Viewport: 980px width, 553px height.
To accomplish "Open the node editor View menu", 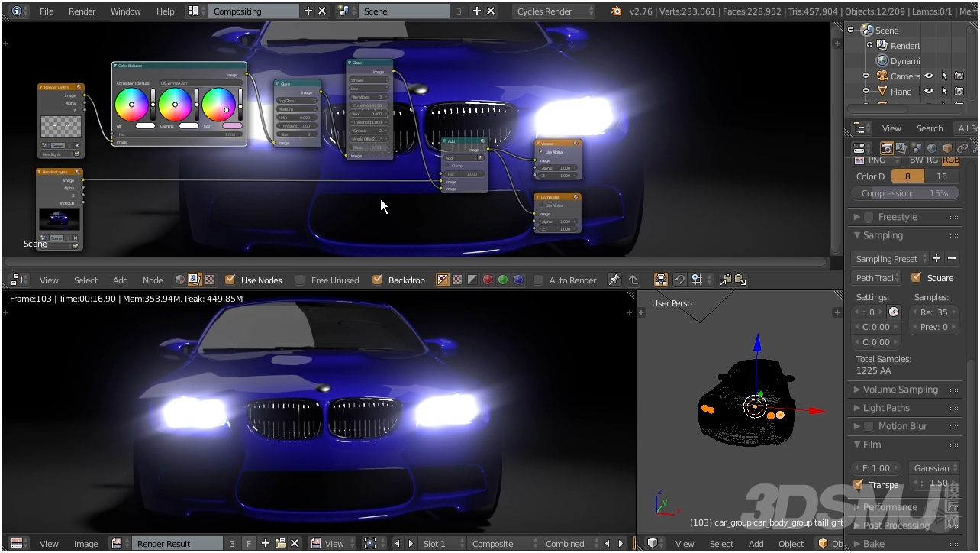I will (x=49, y=280).
